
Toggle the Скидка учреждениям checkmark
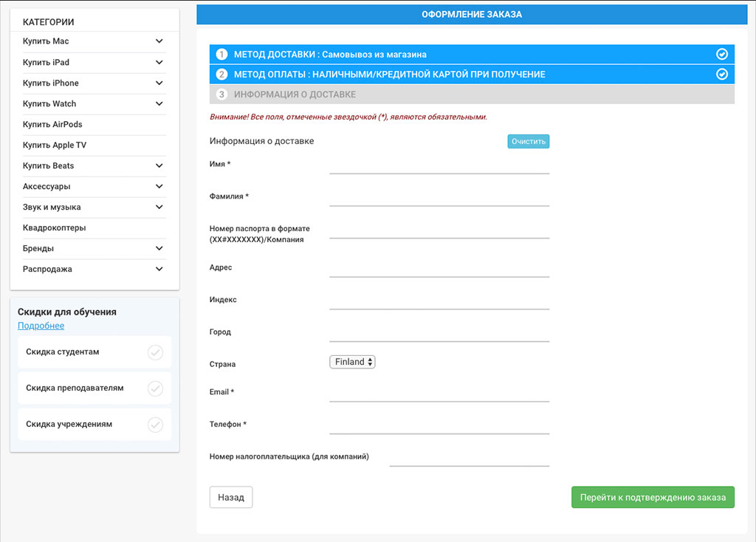[155, 425]
